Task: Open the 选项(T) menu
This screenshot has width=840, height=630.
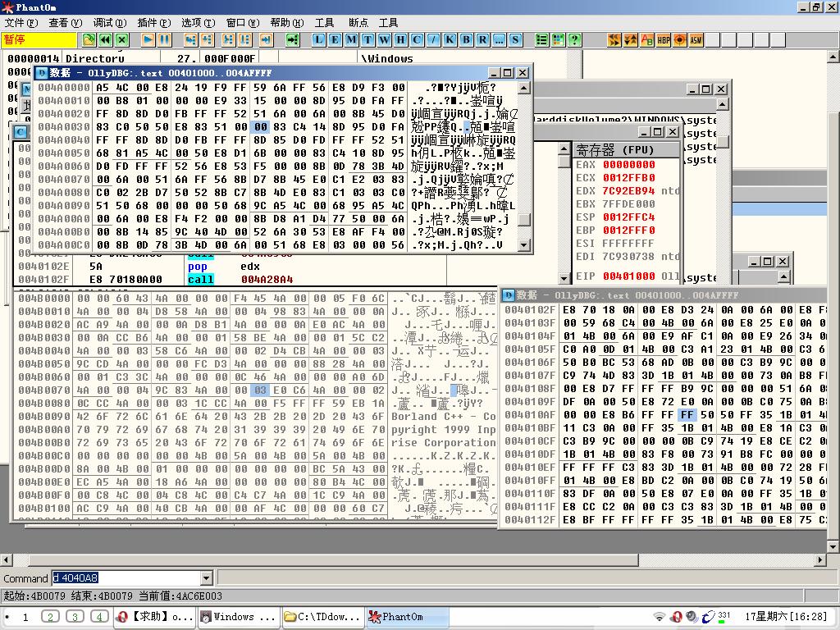Action: coord(199,22)
